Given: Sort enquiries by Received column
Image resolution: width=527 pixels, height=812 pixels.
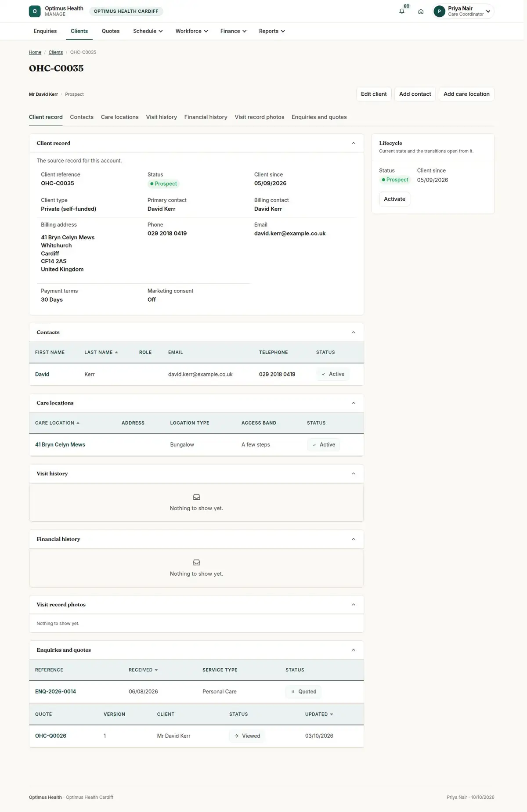Looking at the screenshot, I should point(143,670).
